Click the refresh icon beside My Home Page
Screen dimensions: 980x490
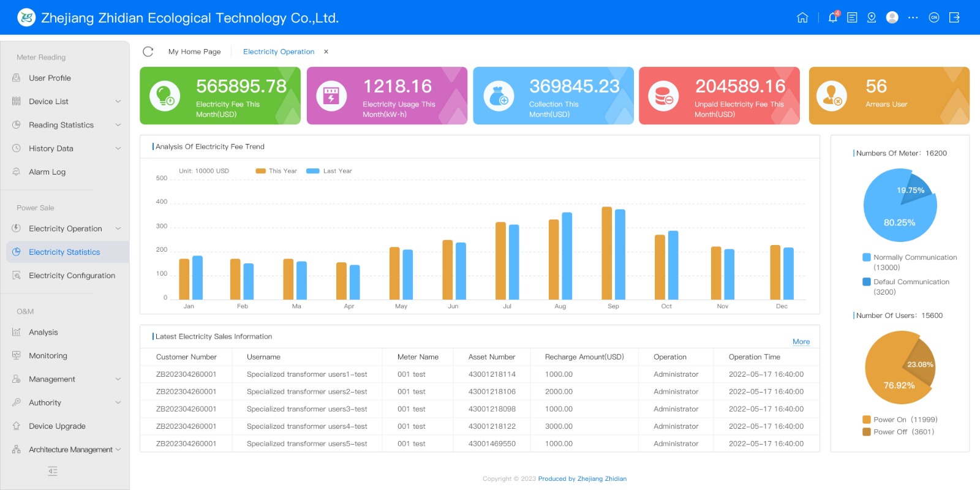(148, 51)
